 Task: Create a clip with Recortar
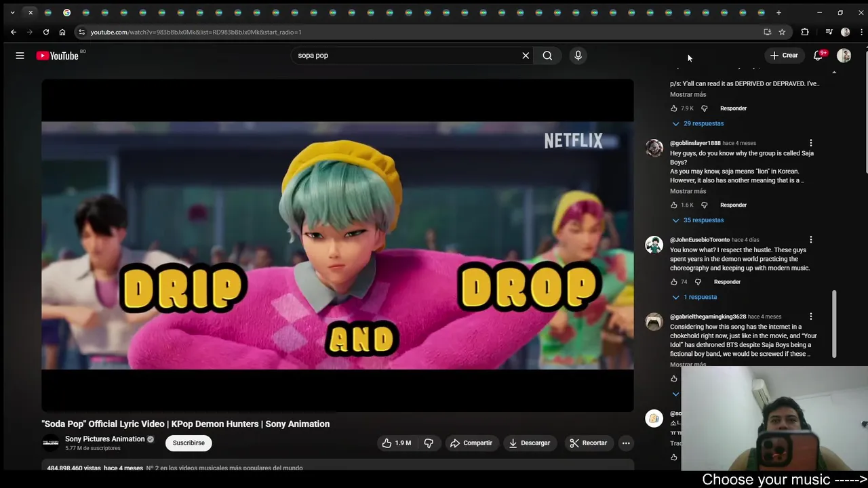click(x=589, y=443)
